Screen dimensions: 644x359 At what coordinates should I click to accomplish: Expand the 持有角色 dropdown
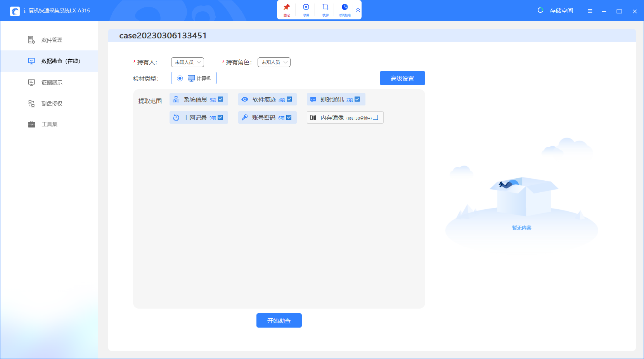pyautogui.click(x=274, y=62)
